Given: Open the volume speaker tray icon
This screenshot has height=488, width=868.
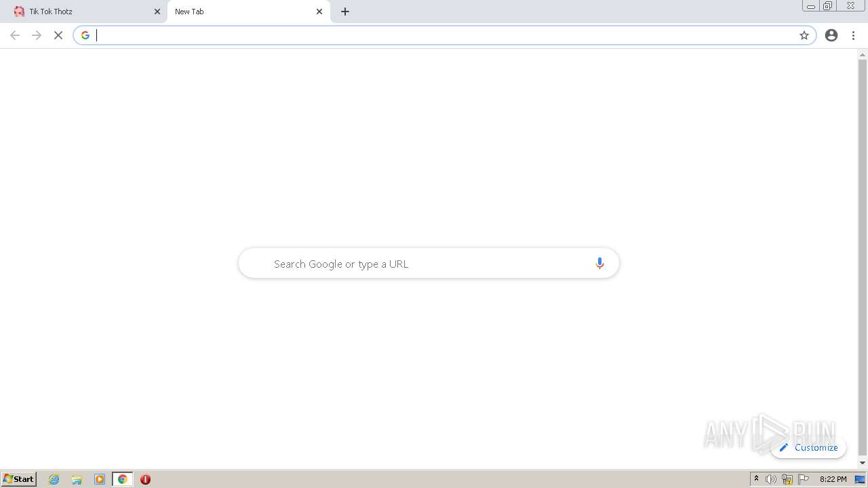Looking at the screenshot, I should (x=771, y=479).
